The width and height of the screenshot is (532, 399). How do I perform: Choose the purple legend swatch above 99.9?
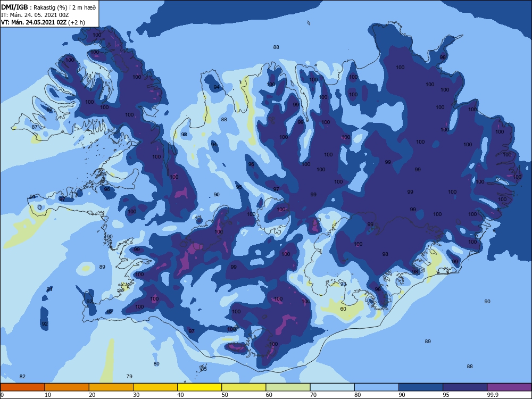coord(509,387)
